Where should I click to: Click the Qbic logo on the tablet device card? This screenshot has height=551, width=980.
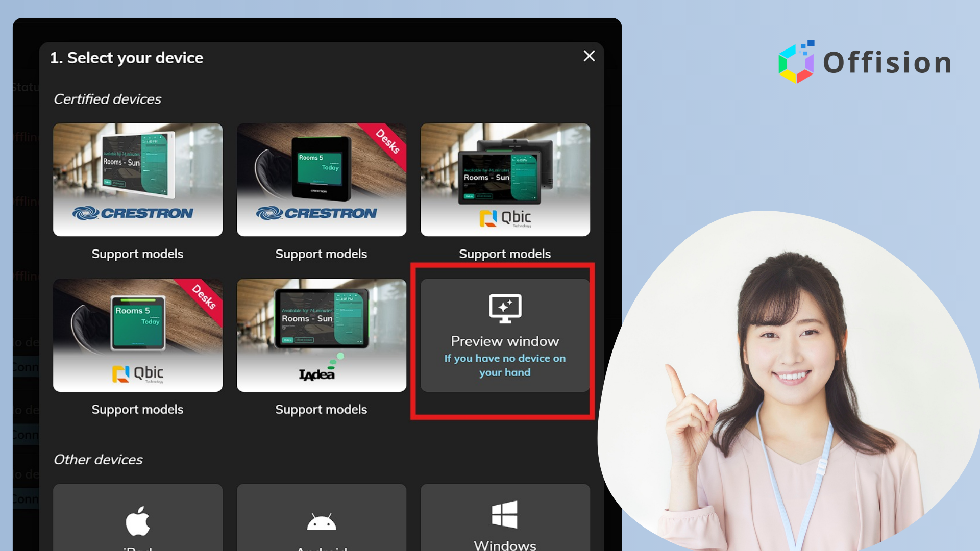coord(504,219)
